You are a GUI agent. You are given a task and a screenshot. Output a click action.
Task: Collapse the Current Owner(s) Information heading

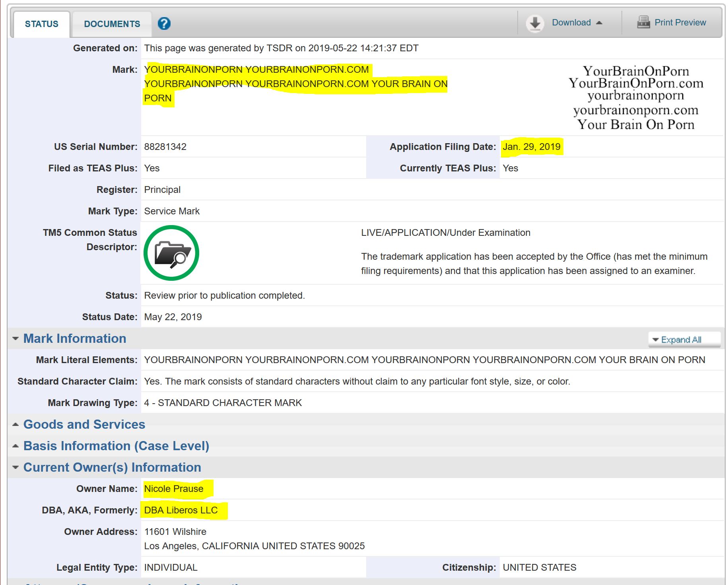[112, 467]
